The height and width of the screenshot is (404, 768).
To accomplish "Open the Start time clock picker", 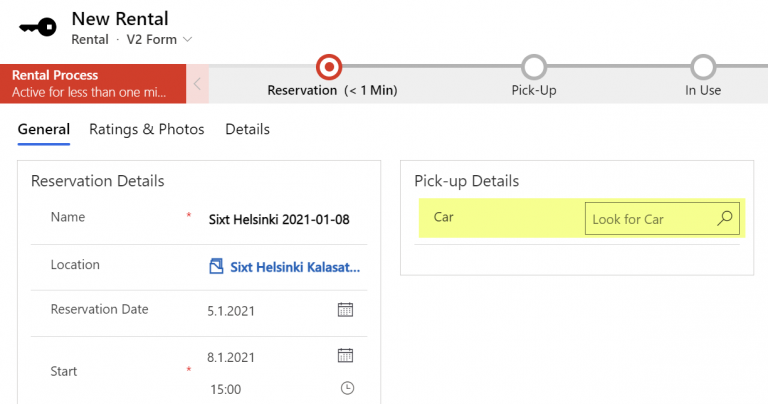I will pyautogui.click(x=347, y=388).
